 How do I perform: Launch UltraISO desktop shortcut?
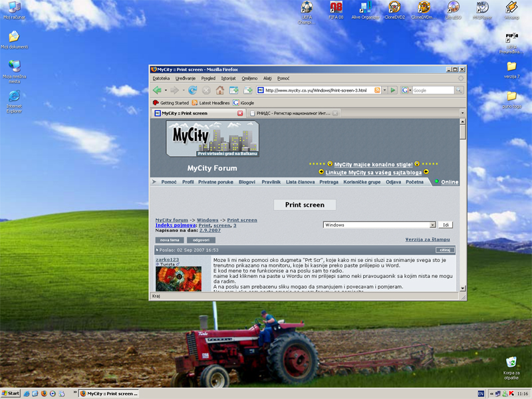click(454, 10)
